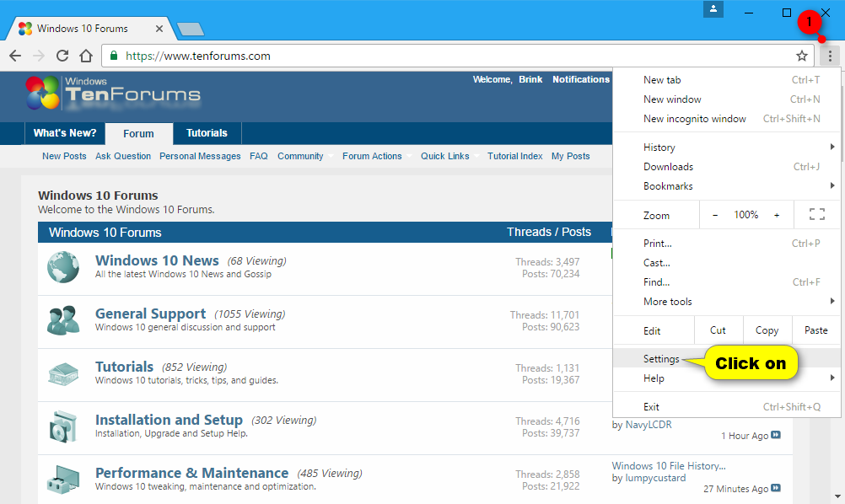Image resolution: width=845 pixels, height=504 pixels.
Task: Close the Windows 10 Forums tab
Action: (x=159, y=29)
